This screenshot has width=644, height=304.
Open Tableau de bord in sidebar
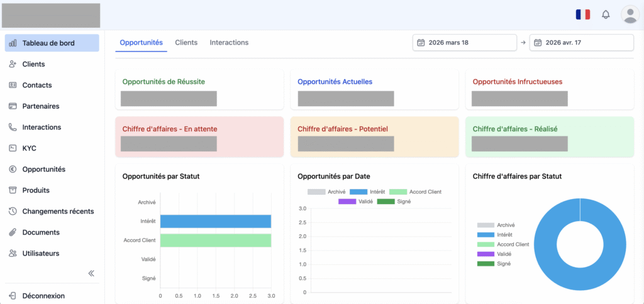coord(52,43)
